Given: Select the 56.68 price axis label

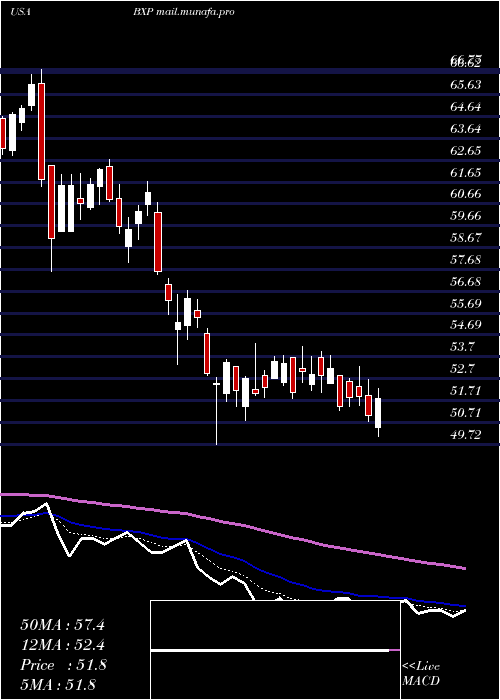Looking at the screenshot, I should tap(466, 282).
